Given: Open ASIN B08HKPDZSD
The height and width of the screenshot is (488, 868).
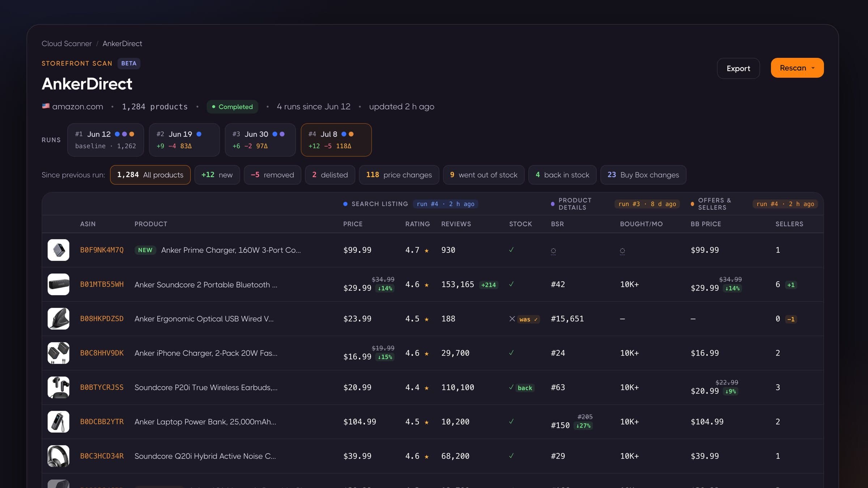Looking at the screenshot, I should (102, 319).
